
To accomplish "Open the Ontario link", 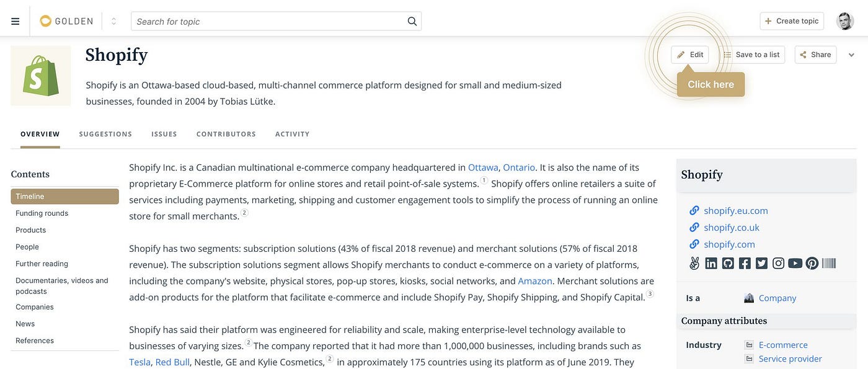I will [519, 167].
